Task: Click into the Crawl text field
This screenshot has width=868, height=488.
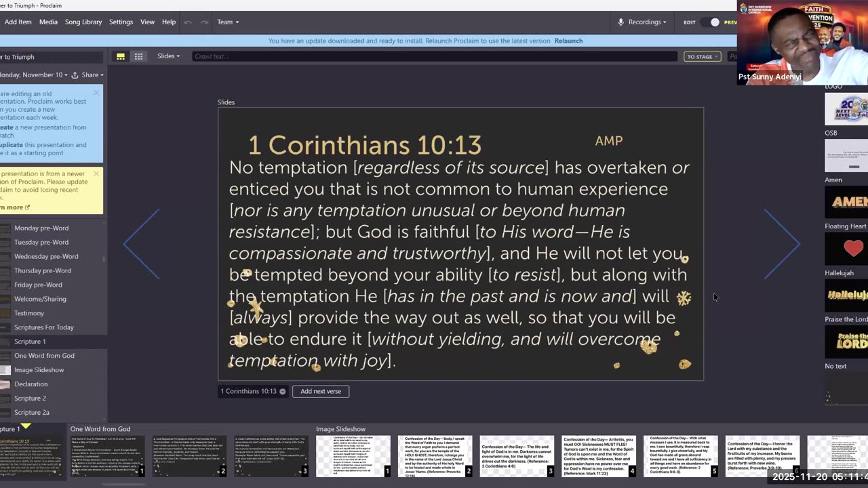Action: click(x=434, y=56)
